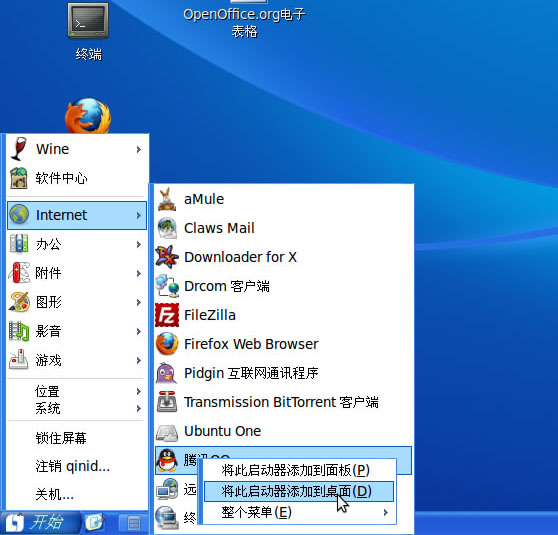Click the terminal server icon beside 终
This screenshot has height=535, width=558.
[x=167, y=518]
